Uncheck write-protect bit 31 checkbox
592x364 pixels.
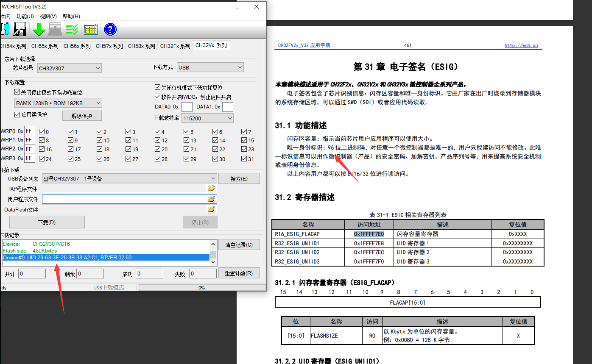click(x=244, y=159)
